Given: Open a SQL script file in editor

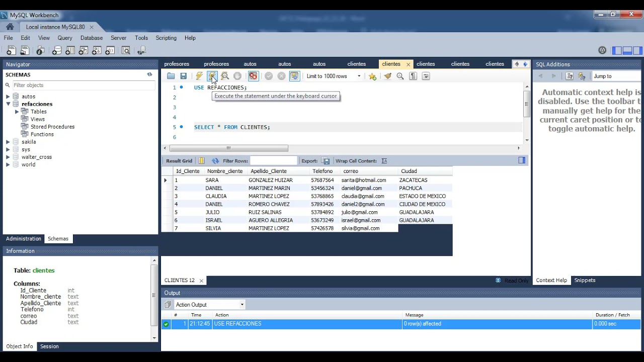Looking at the screenshot, I should (171, 76).
